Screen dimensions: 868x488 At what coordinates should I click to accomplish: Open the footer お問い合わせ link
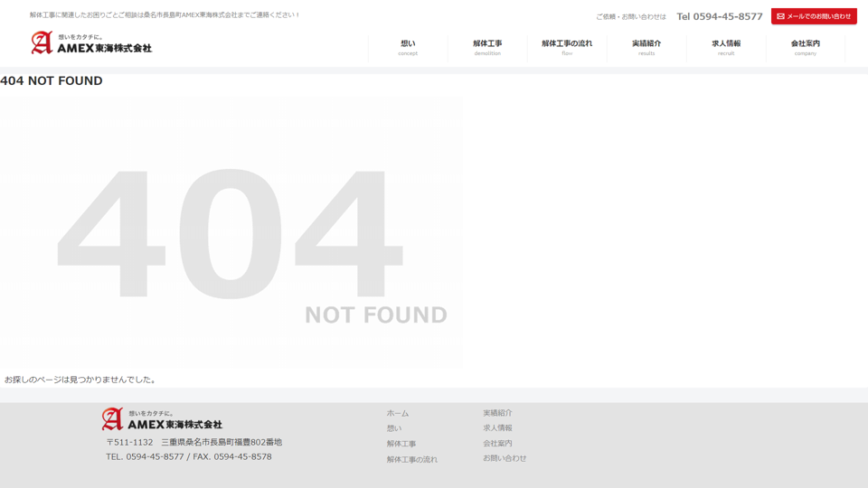click(x=505, y=458)
